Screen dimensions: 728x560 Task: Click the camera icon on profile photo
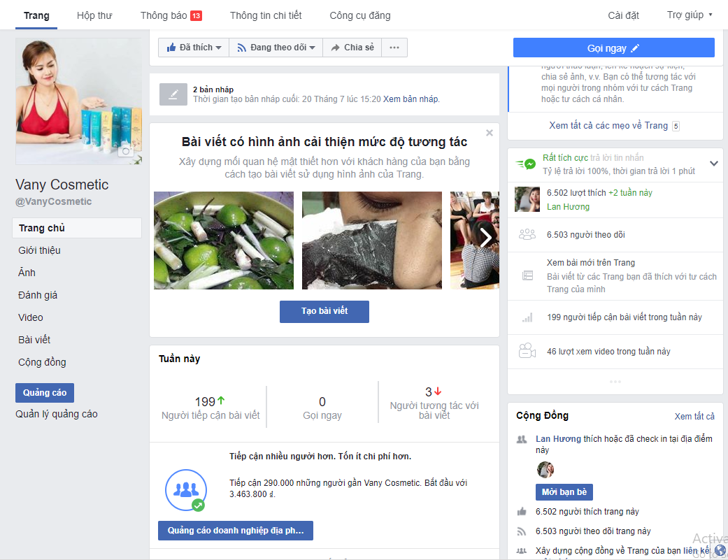125,151
